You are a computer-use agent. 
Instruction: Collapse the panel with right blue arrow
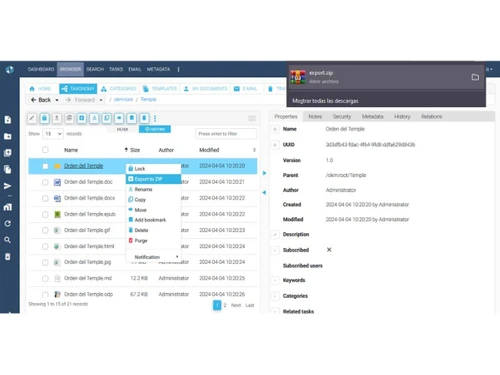(x=264, y=173)
